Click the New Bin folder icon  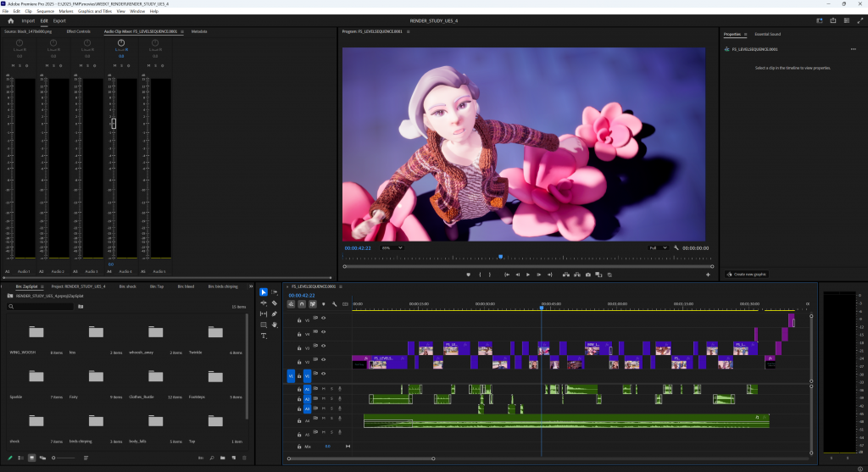click(x=221, y=458)
